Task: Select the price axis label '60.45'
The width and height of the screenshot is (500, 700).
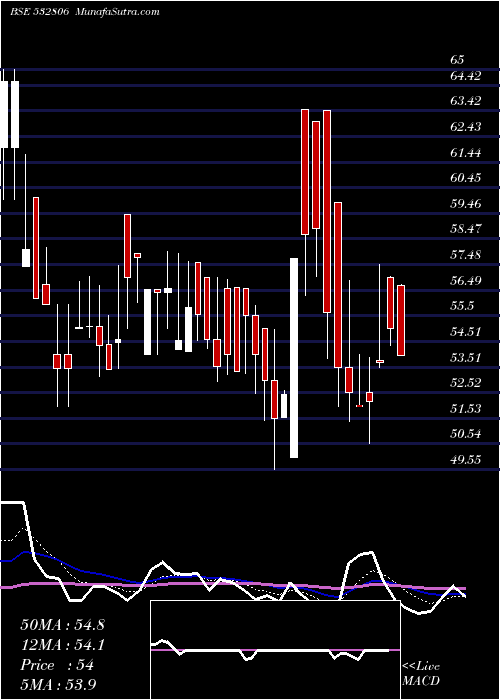Action: pyautogui.click(x=466, y=178)
